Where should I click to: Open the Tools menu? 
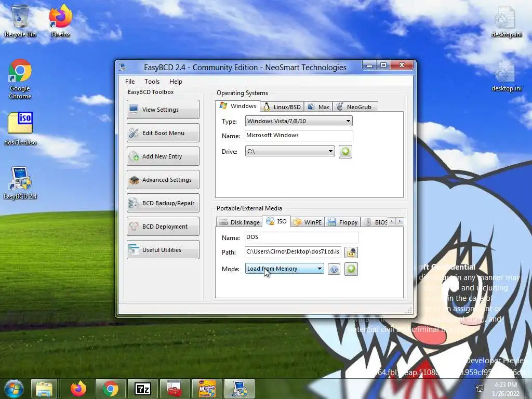pyautogui.click(x=152, y=82)
